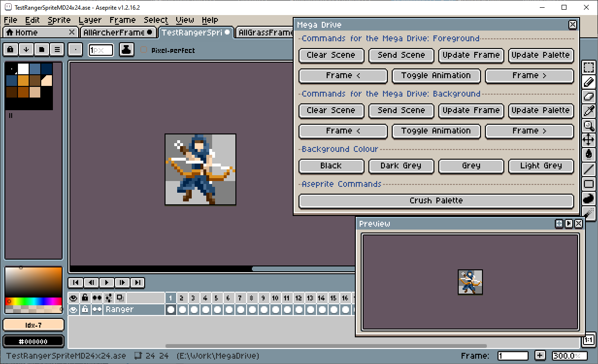The image size is (598, 364).
Task: Select the Pencil tool
Action: pyautogui.click(x=589, y=82)
